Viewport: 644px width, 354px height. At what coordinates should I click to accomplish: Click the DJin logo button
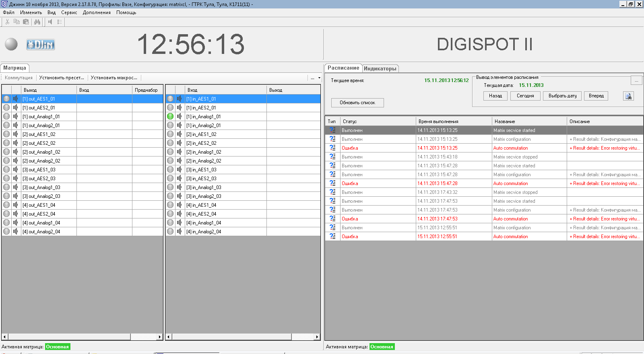coord(41,44)
